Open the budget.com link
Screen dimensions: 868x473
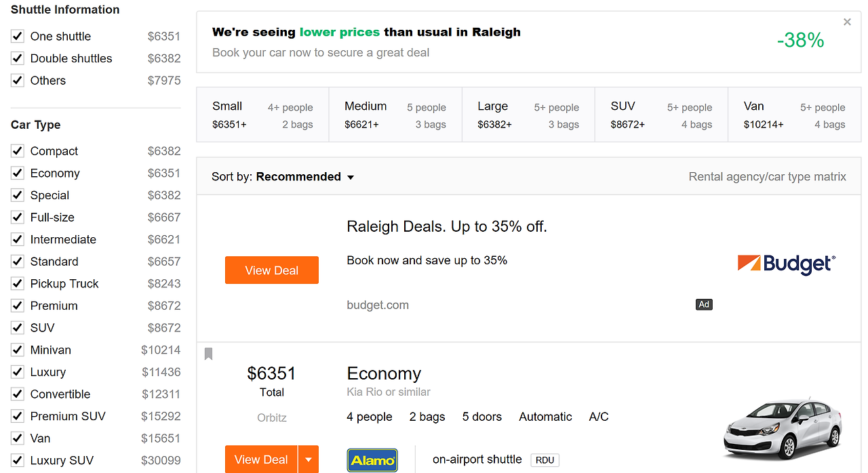[378, 305]
